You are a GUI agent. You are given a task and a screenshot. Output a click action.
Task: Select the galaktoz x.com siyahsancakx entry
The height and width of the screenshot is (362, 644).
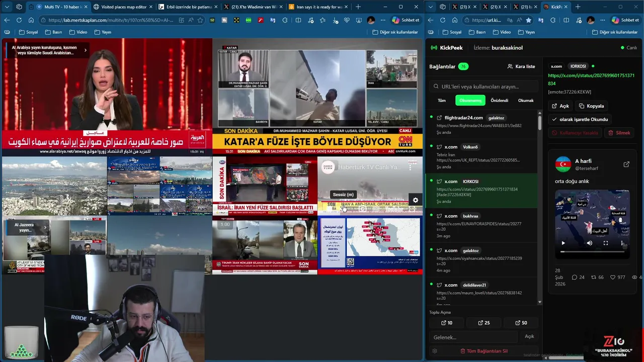[x=481, y=260]
